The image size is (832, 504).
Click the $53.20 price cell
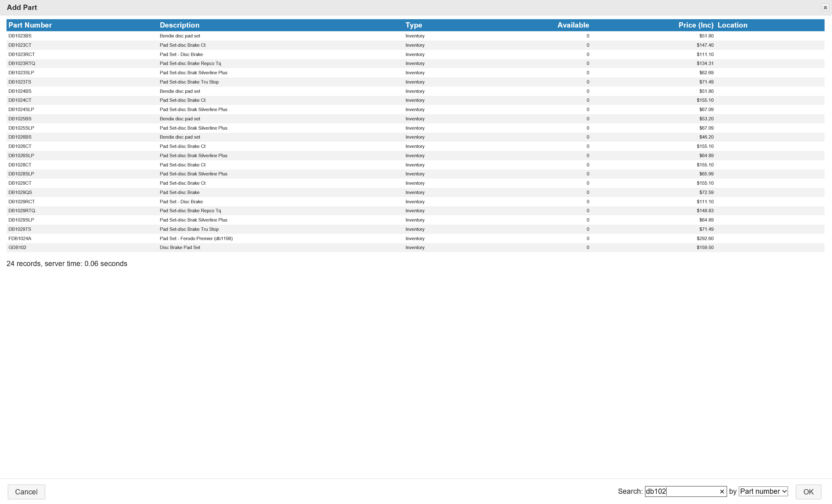706,119
